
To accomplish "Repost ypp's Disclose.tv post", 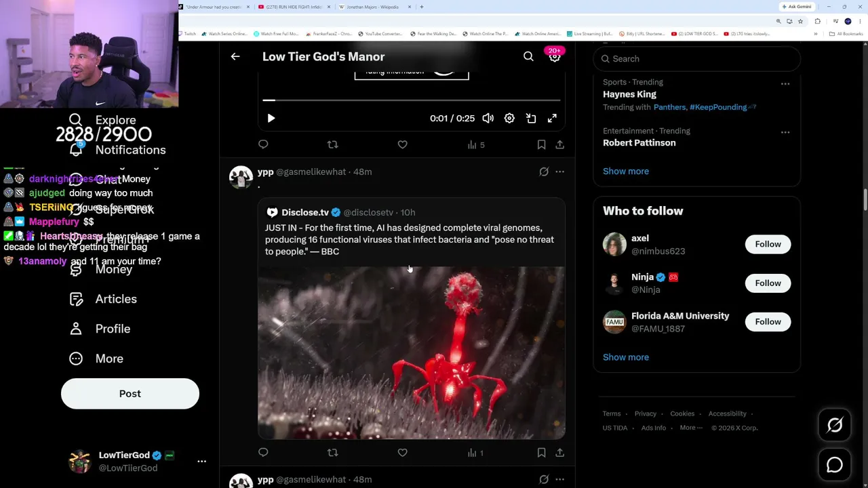I will pyautogui.click(x=332, y=452).
